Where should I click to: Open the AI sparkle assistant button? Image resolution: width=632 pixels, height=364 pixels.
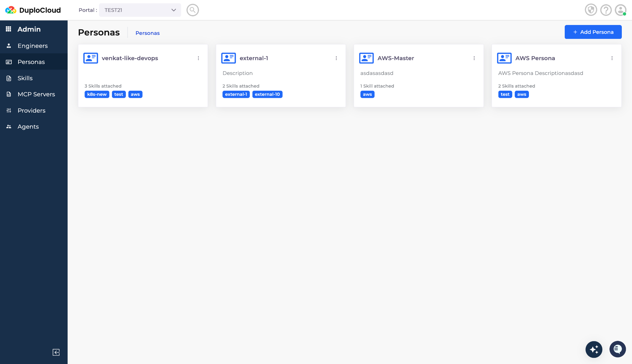coord(594,349)
